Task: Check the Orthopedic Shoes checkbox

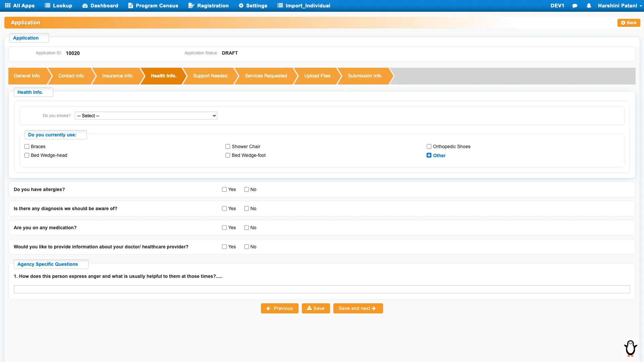Action: click(x=429, y=146)
